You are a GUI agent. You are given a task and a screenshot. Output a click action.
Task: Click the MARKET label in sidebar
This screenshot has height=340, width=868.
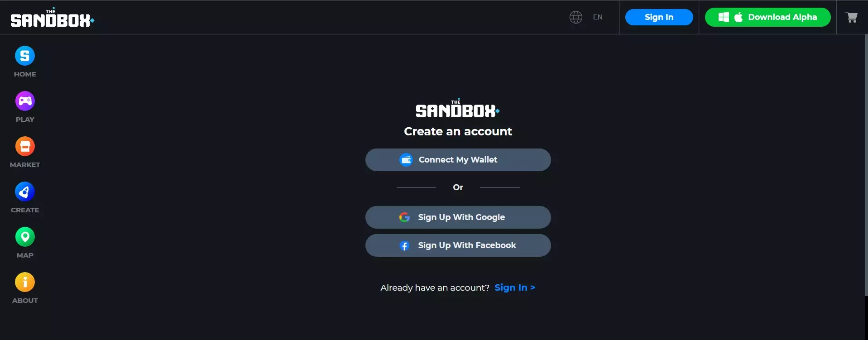coord(25,165)
